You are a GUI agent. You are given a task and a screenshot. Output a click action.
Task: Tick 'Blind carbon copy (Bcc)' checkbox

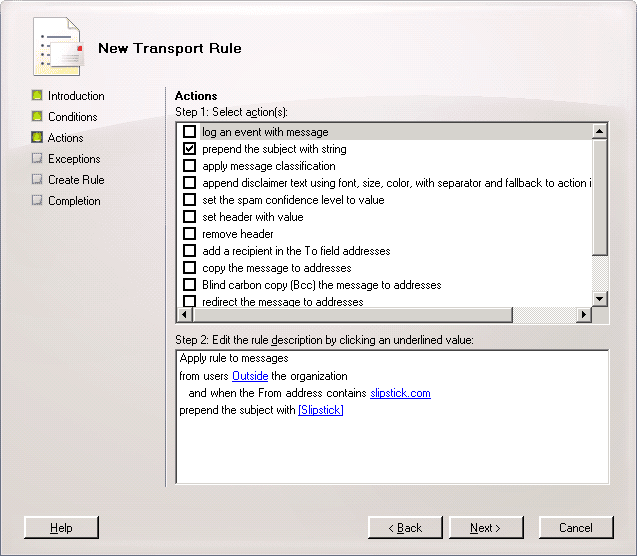pyautogui.click(x=189, y=285)
